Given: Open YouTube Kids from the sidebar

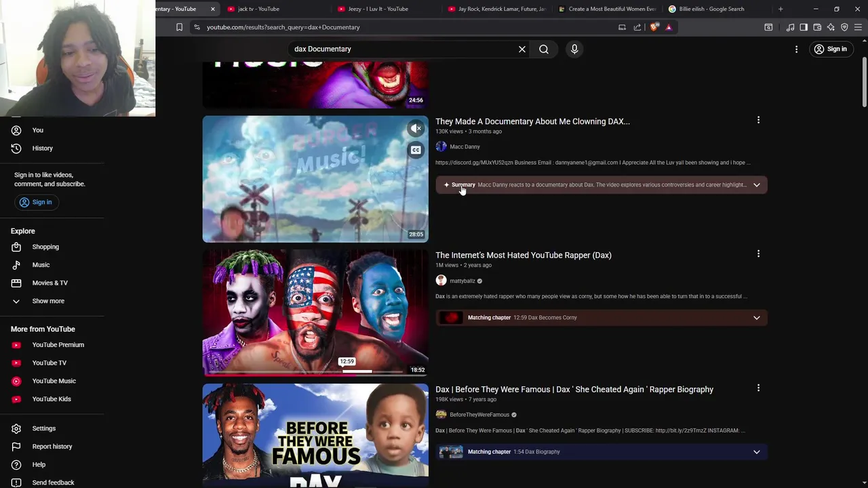Looking at the screenshot, I should [x=52, y=399].
